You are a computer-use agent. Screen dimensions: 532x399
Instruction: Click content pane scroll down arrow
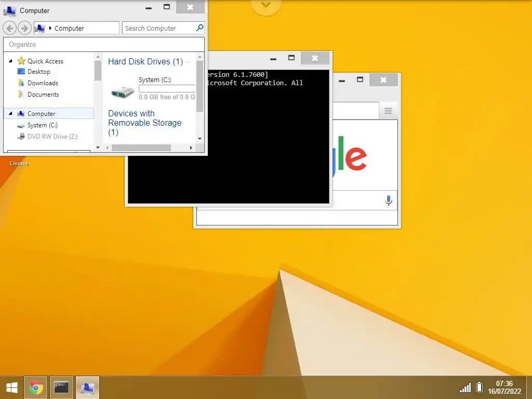point(199,138)
